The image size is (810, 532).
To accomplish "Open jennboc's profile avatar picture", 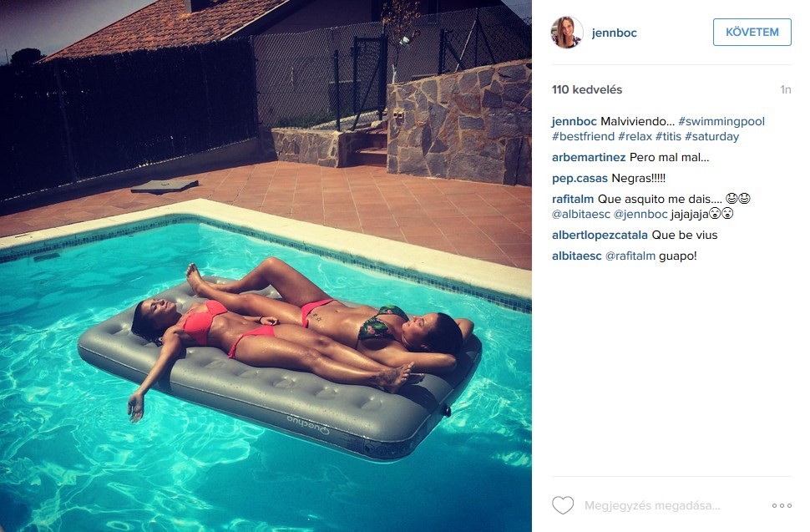I will click(x=567, y=32).
